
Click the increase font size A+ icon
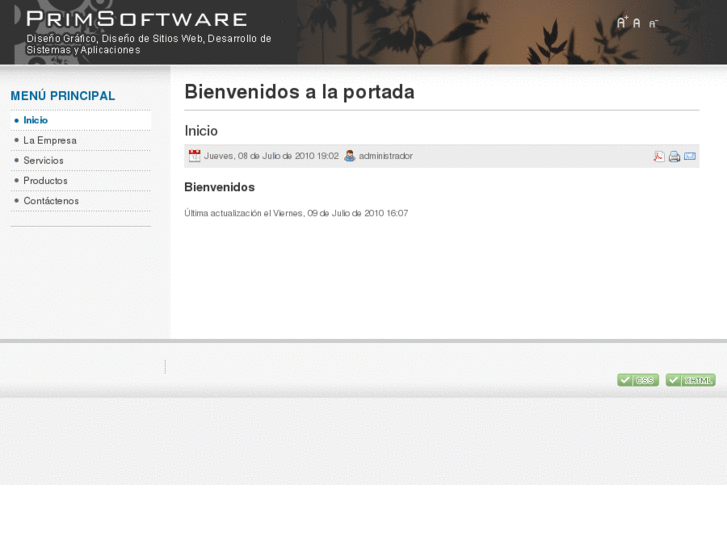point(622,22)
